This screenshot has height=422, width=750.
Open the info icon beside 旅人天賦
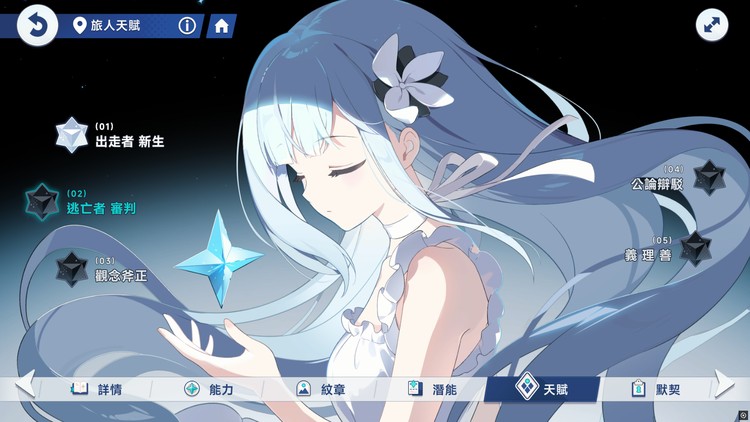coord(186,25)
